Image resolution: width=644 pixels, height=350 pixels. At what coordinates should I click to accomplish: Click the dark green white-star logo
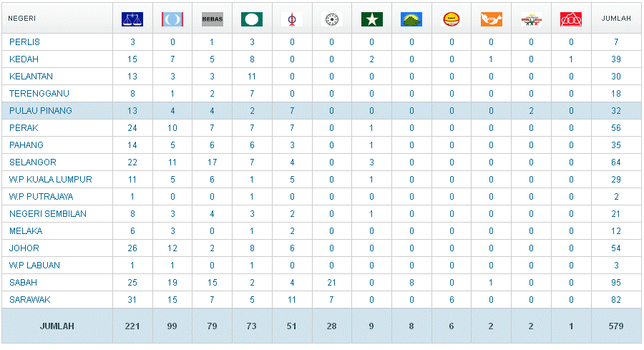coord(371,19)
